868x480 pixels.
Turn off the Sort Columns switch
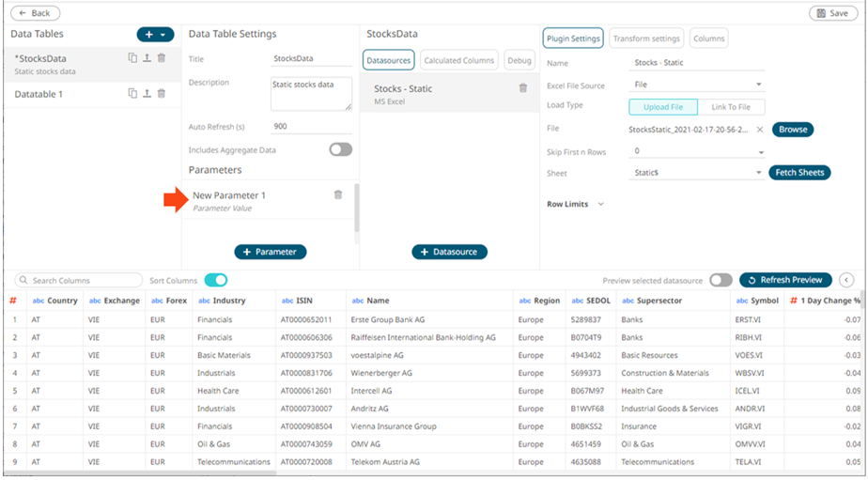[216, 280]
